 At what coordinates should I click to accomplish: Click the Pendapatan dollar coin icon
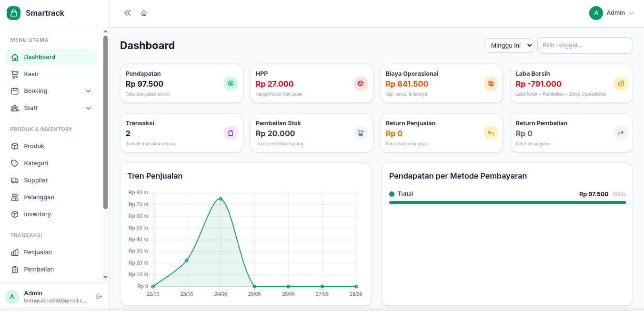click(x=231, y=83)
